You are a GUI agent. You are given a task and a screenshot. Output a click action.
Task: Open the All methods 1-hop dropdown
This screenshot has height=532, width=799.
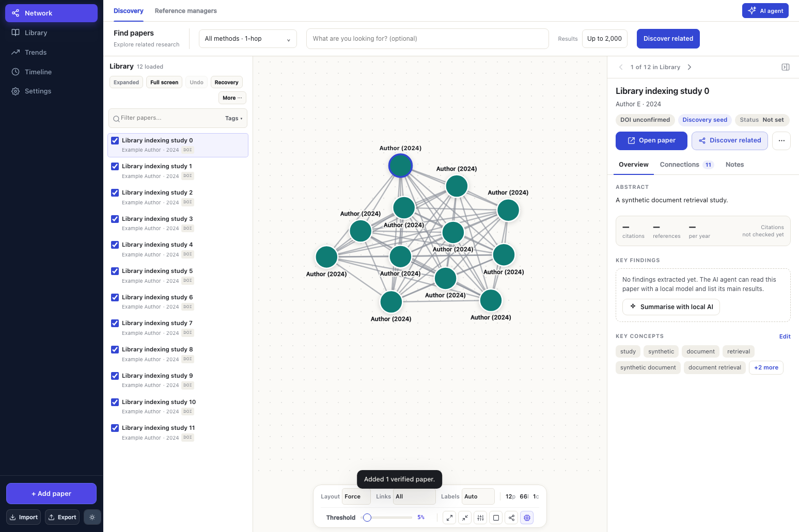(x=248, y=39)
